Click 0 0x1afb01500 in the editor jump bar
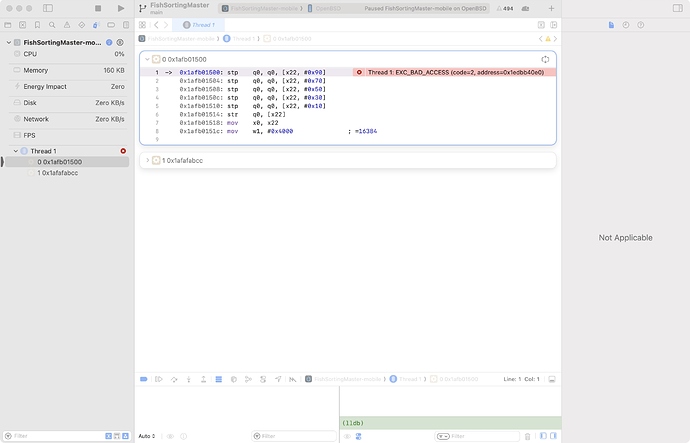Viewport: 690px width, 443px height. pyautogui.click(x=287, y=39)
